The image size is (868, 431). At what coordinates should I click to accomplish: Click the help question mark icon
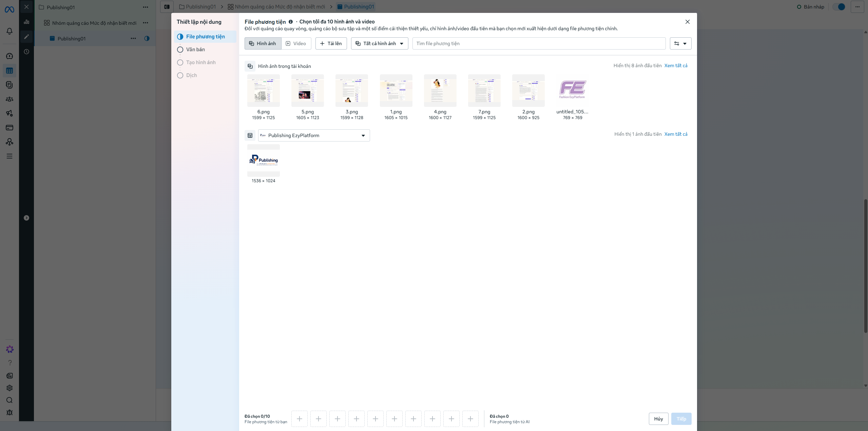(x=10, y=363)
